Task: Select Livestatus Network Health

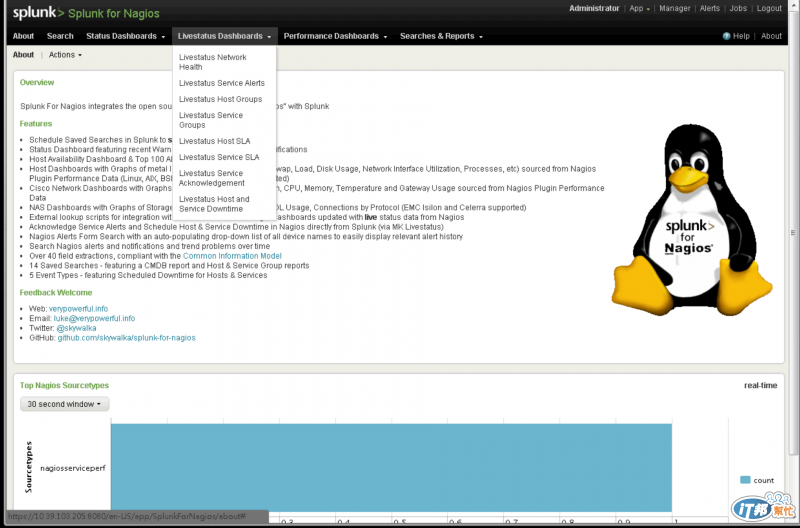Action: [212, 62]
